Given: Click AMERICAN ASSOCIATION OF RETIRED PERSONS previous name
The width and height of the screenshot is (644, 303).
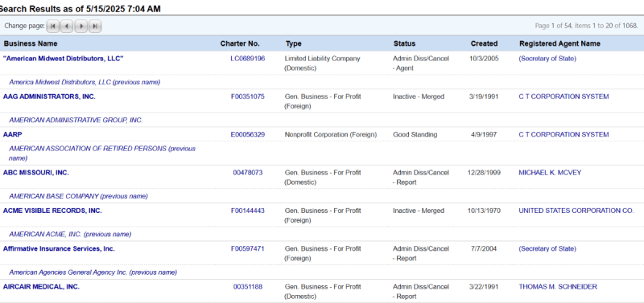Looking at the screenshot, I should (x=102, y=154).
